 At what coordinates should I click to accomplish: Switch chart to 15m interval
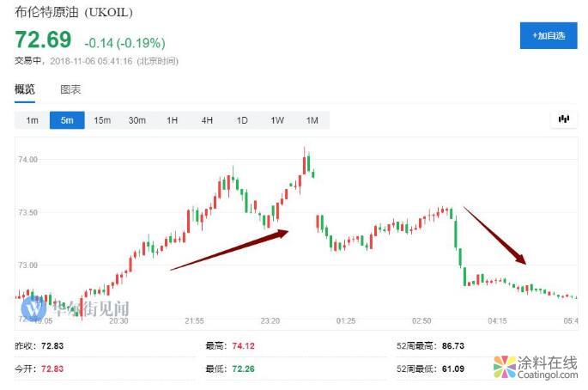coord(102,120)
